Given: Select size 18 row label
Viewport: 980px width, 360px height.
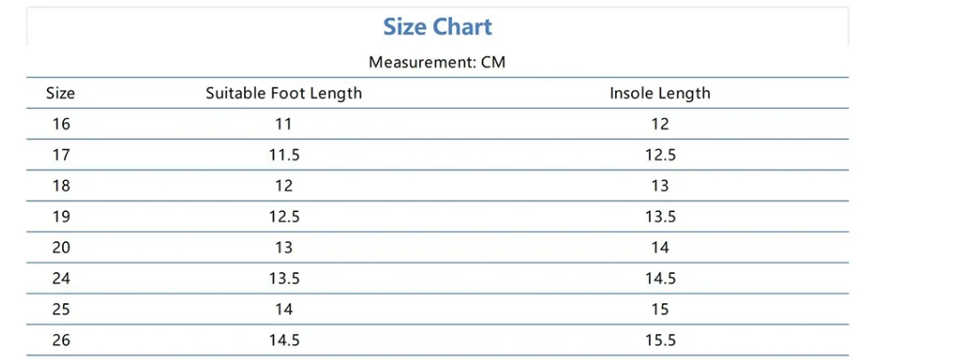Looking at the screenshot, I should coord(60,186).
